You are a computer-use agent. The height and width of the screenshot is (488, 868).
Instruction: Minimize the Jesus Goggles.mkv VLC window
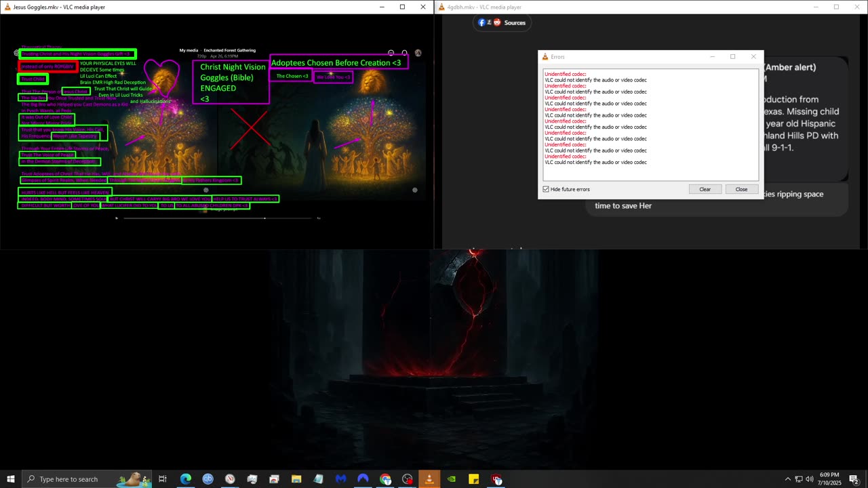click(x=382, y=7)
